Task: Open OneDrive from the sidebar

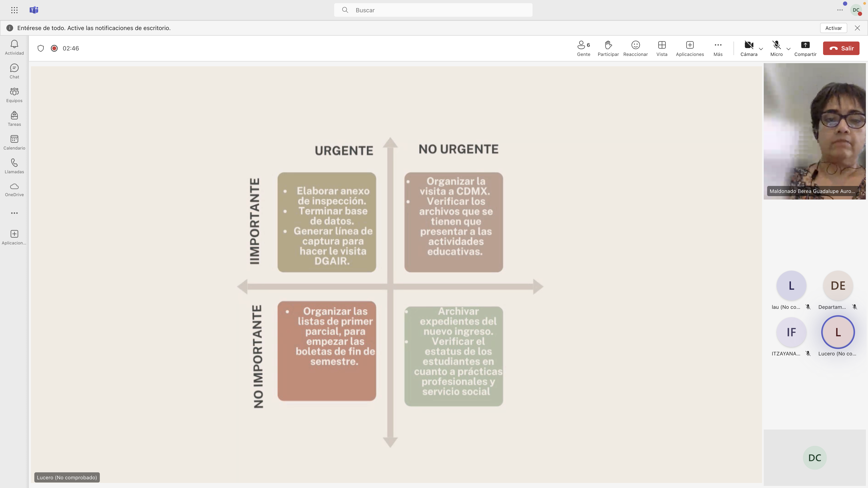Action: (14, 190)
